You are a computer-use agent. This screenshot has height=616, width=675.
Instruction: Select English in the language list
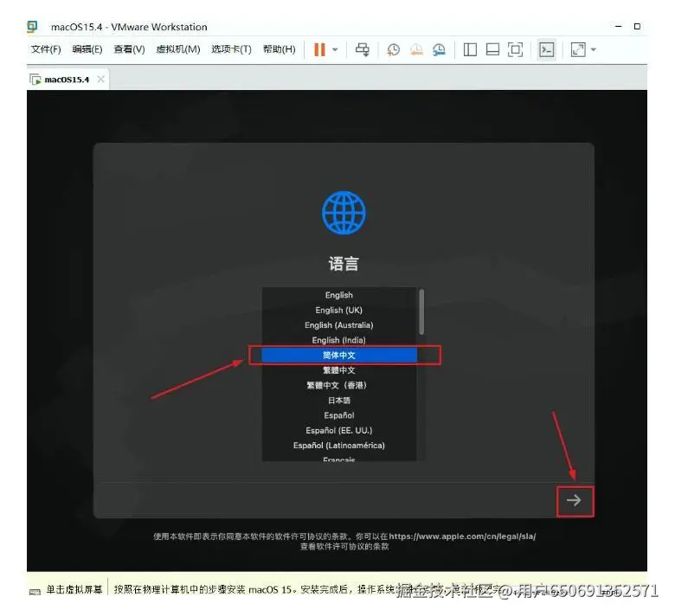[x=338, y=295]
